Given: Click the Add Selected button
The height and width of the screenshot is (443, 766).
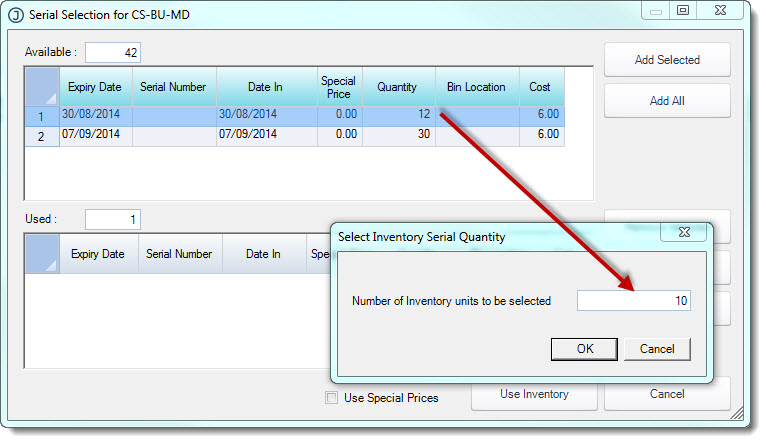Looking at the screenshot, I should tap(667, 60).
